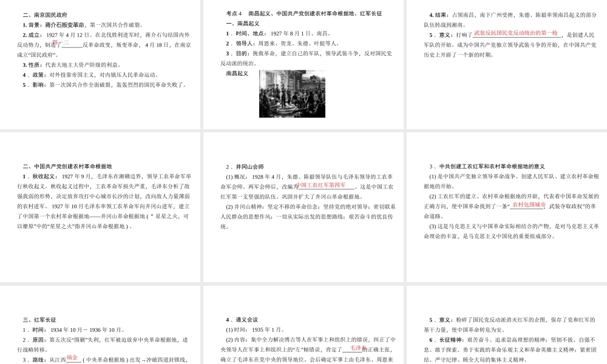
Task: Click the text "井冈山革命根据地" in the Autumn Harvest paragraph
Action: (x=123, y=216)
